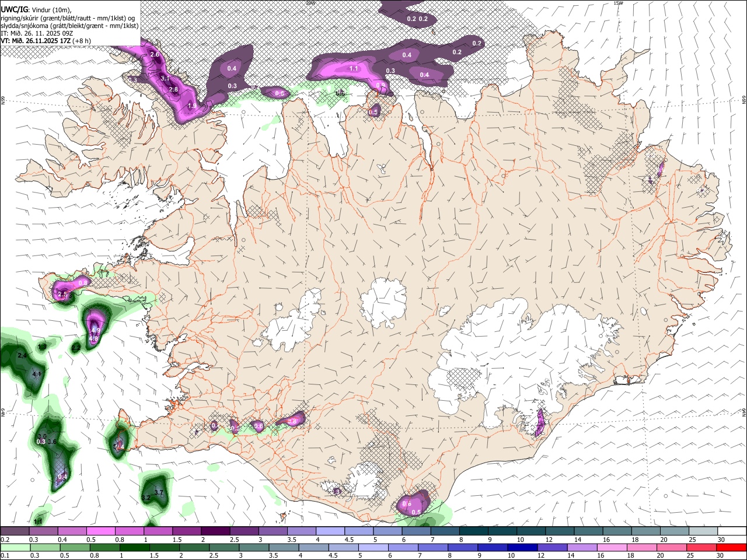Click the 3.6 rain value offshore
Viewport: 747px width, 560px height.
[x=51, y=442]
